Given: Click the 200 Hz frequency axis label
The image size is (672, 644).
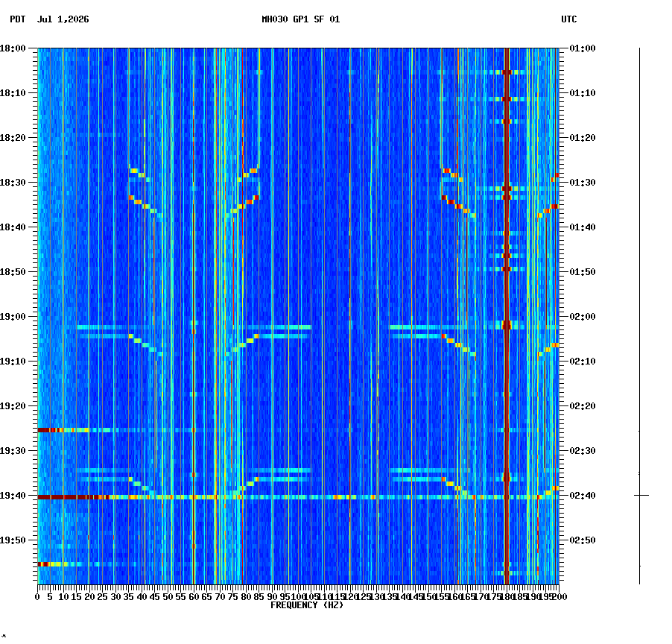Looking at the screenshot, I should coord(560,596).
